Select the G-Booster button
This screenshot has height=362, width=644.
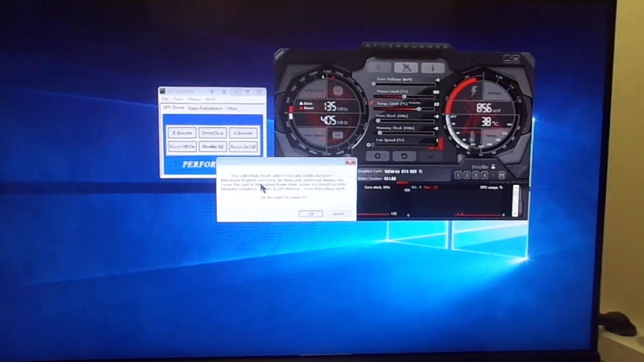(x=243, y=133)
